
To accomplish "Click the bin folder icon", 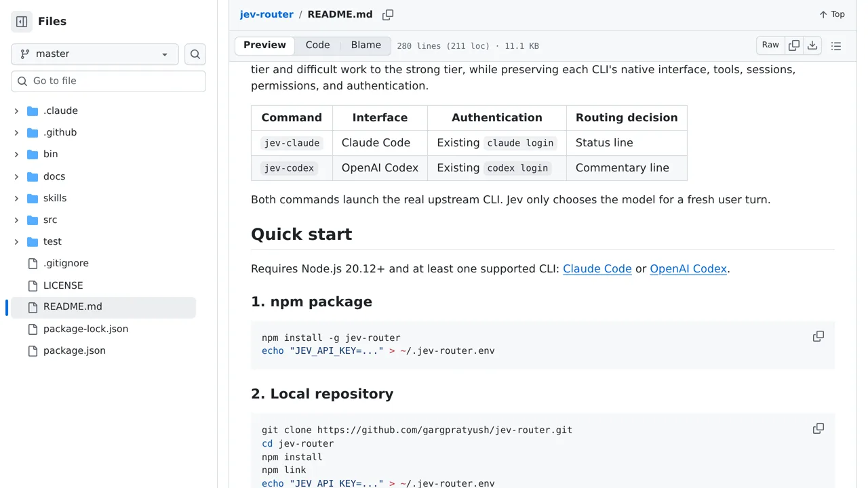I will pos(33,155).
